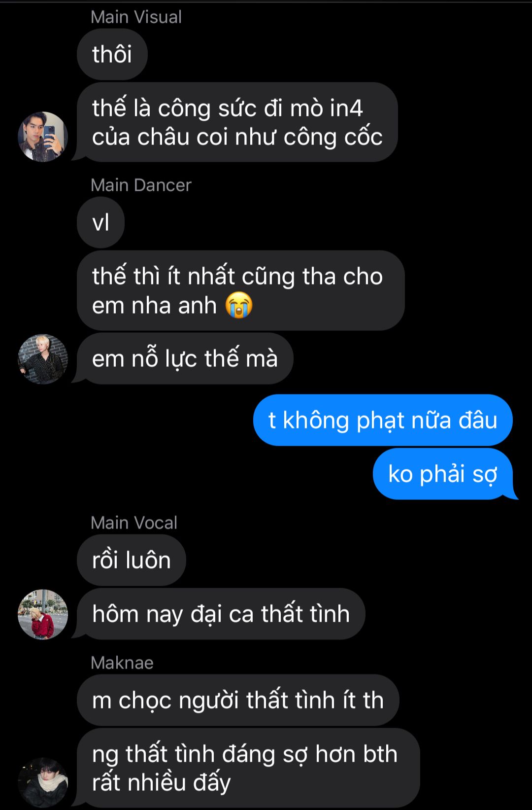Tap the crying emoji in message
The width and height of the screenshot is (532, 810).
(239, 305)
